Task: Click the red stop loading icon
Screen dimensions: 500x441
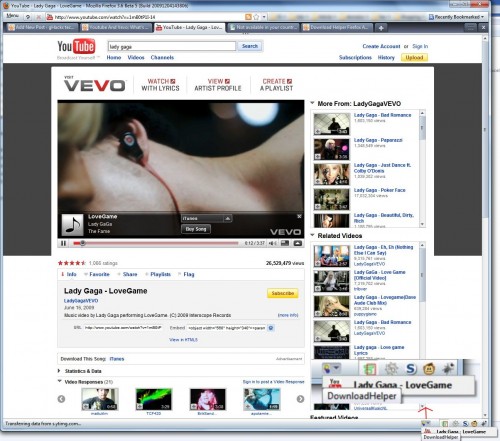Action: point(39,17)
